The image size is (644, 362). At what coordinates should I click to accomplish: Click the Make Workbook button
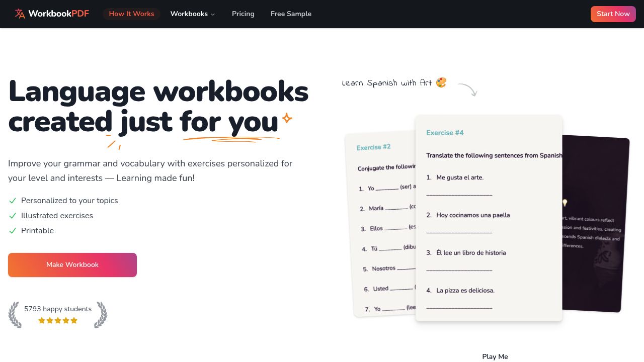(72, 265)
